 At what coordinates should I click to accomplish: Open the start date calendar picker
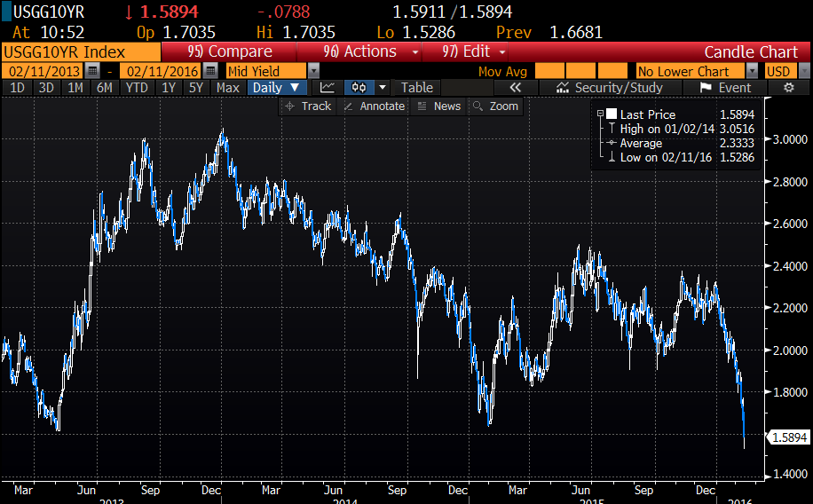(91, 71)
